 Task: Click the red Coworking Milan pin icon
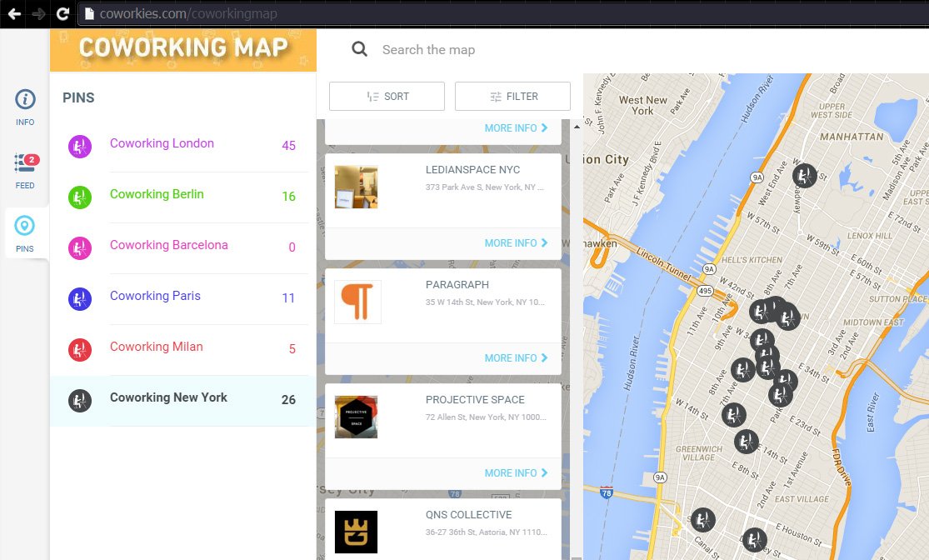[x=79, y=350]
